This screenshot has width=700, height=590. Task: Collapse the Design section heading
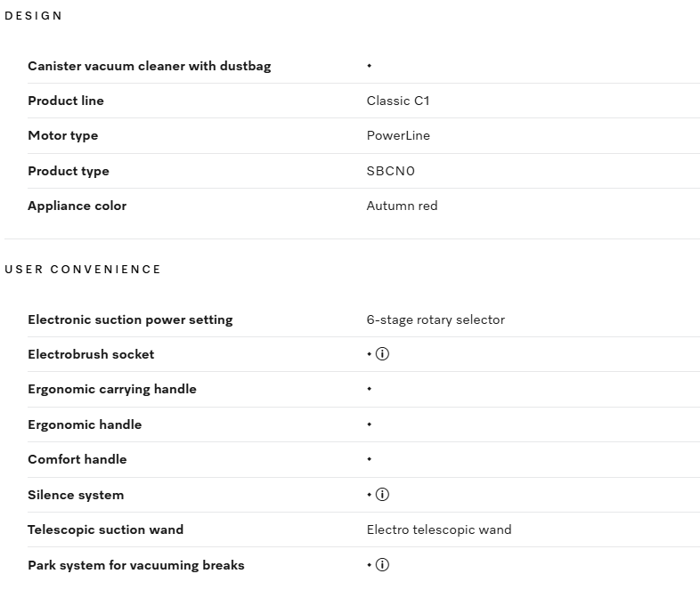coord(34,16)
